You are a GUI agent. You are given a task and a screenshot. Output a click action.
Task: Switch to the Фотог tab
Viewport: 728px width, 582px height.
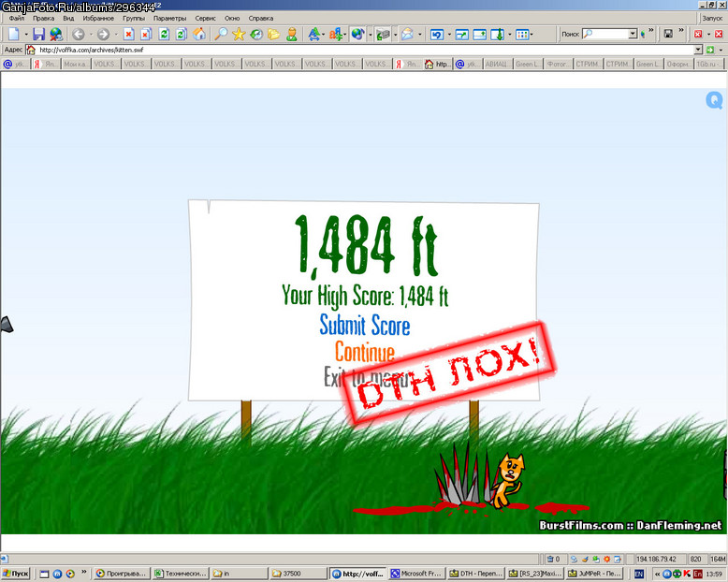558,64
